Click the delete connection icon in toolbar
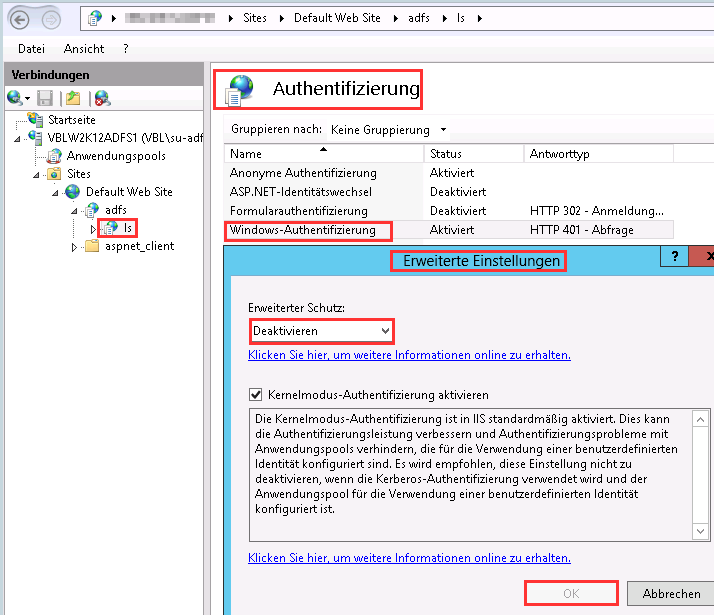714x615 pixels. [x=101, y=98]
